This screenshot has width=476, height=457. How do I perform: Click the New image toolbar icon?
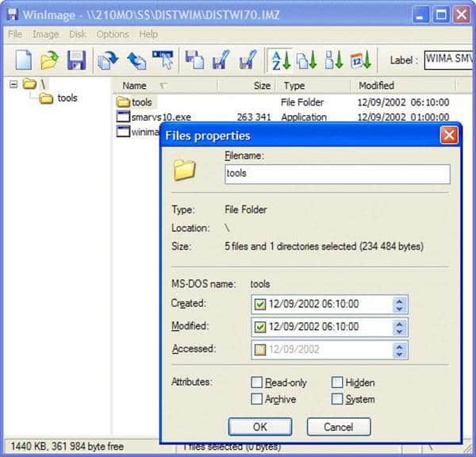[22, 60]
